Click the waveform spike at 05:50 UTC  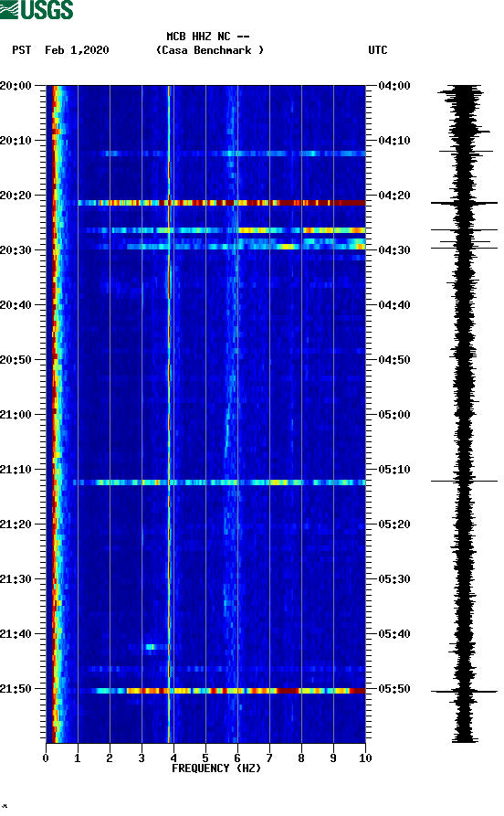click(464, 691)
